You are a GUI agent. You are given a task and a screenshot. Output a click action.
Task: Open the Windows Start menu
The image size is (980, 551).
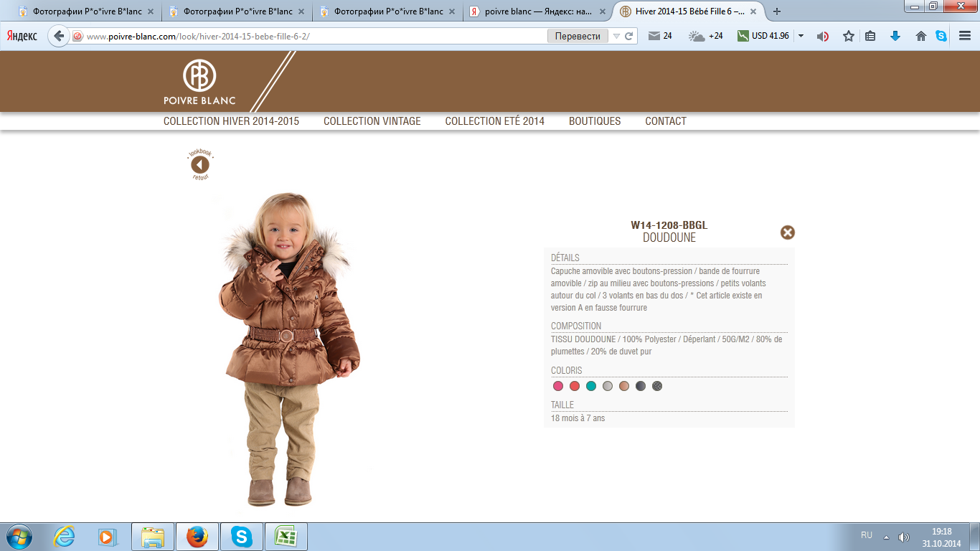(x=18, y=537)
